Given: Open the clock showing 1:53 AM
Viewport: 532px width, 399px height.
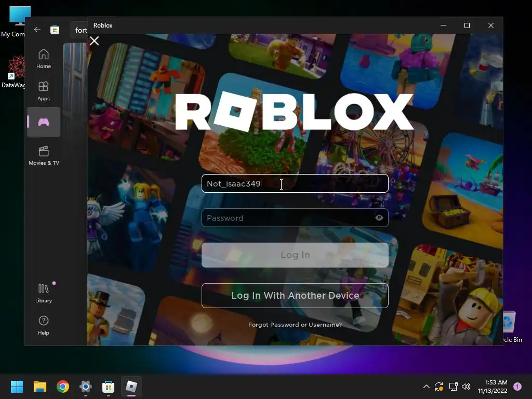Looking at the screenshot, I should point(493,387).
